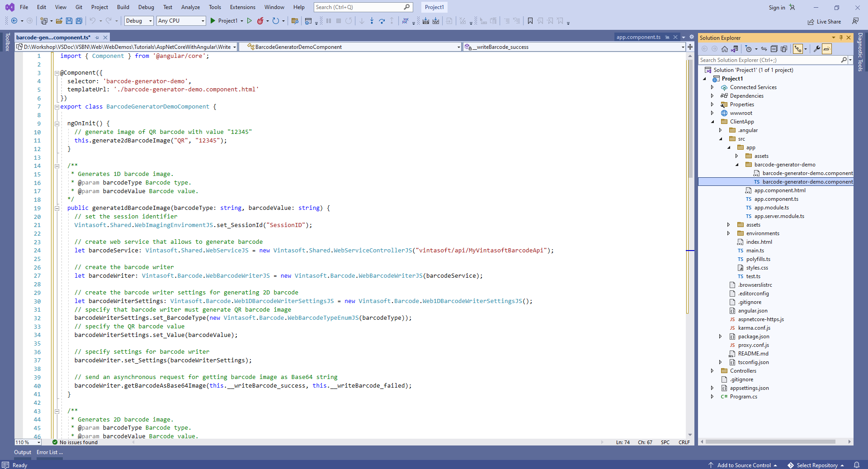Expand the Controllers folder in Solution Explorer
This screenshot has height=469, width=868.
712,371
